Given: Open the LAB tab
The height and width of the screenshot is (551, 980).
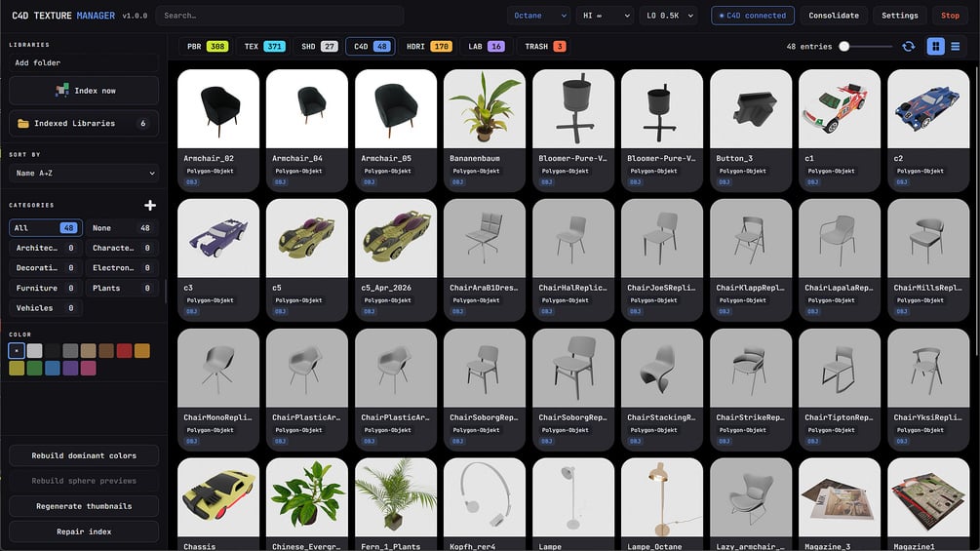Looking at the screenshot, I should click(x=486, y=46).
